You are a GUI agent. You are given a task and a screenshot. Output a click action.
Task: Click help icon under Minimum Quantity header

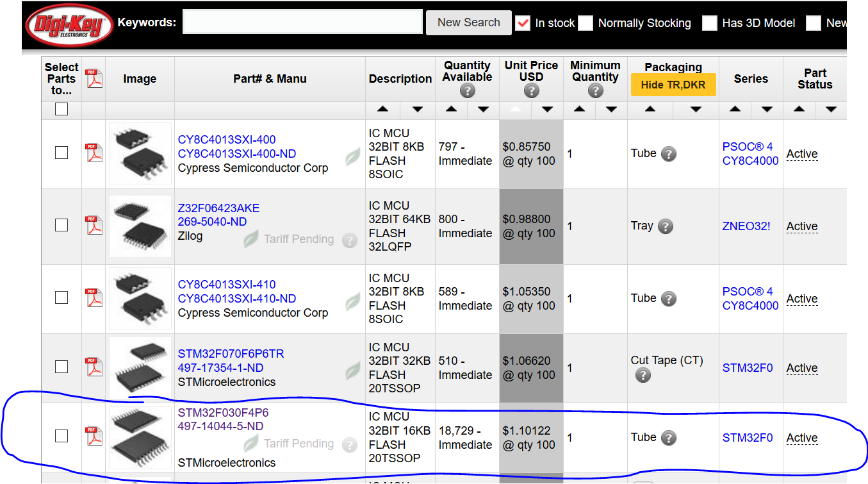click(595, 91)
